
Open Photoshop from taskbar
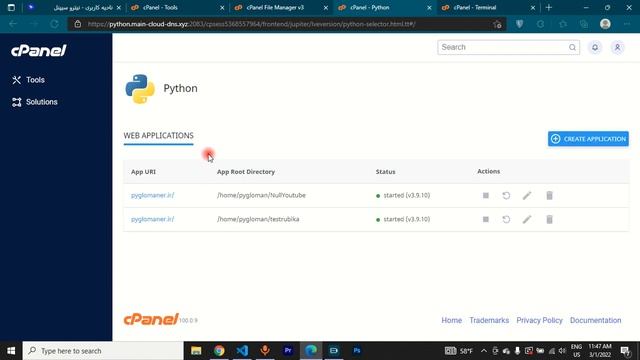tap(357, 351)
